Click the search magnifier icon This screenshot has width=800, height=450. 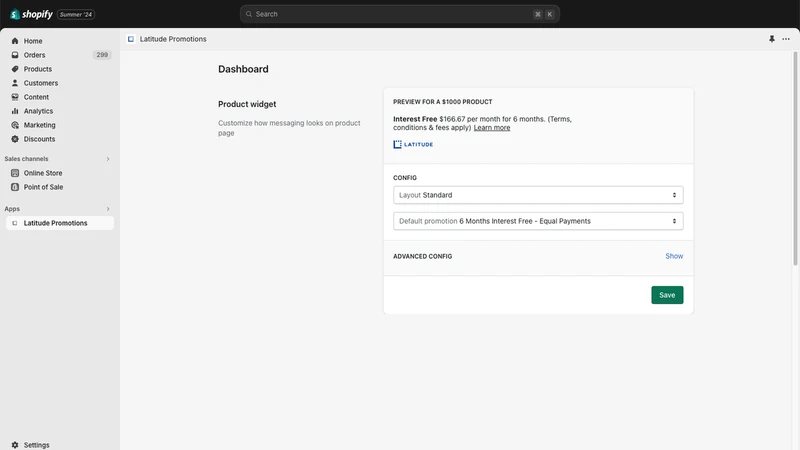coord(249,14)
